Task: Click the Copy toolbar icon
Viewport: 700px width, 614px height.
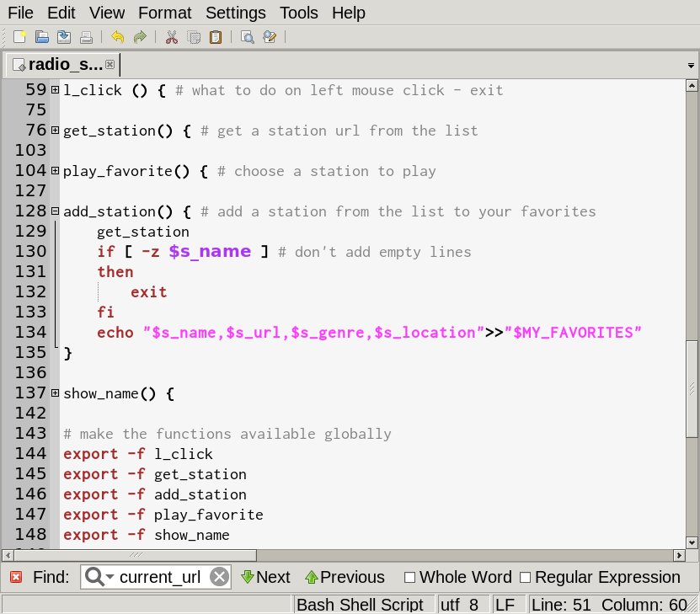Action: click(x=193, y=37)
